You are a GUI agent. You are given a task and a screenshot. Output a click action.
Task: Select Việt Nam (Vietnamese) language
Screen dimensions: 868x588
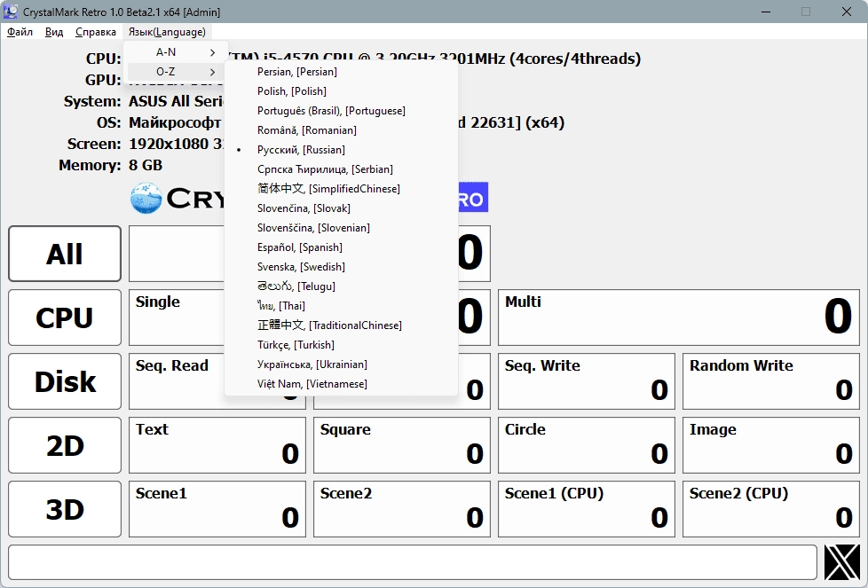341,384
